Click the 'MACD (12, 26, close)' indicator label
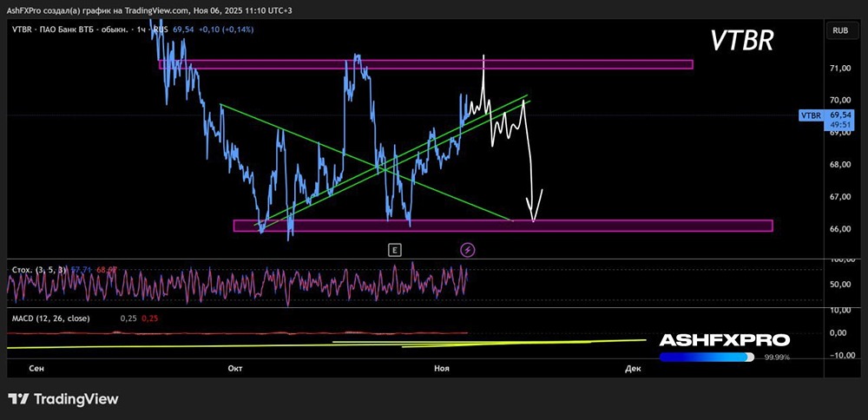 (x=50, y=318)
